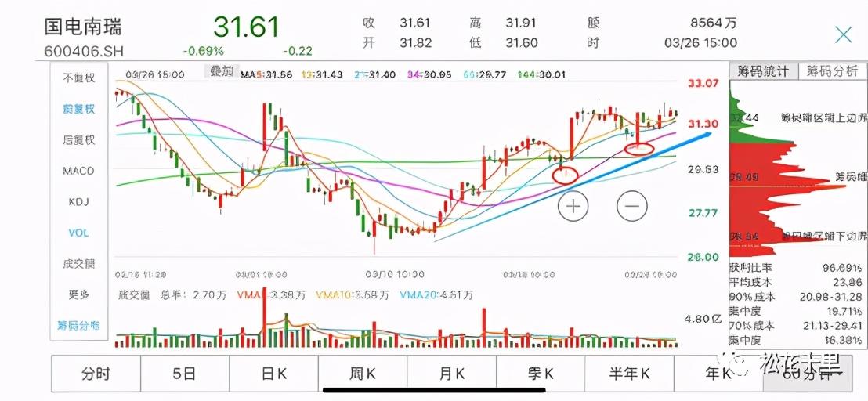Switch to 日K chart period
This screenshot has height=401, width=868.
point(274,374)
